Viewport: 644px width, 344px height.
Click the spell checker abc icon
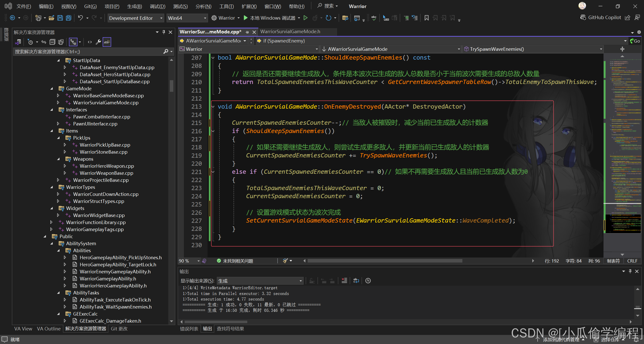point(374,18)
